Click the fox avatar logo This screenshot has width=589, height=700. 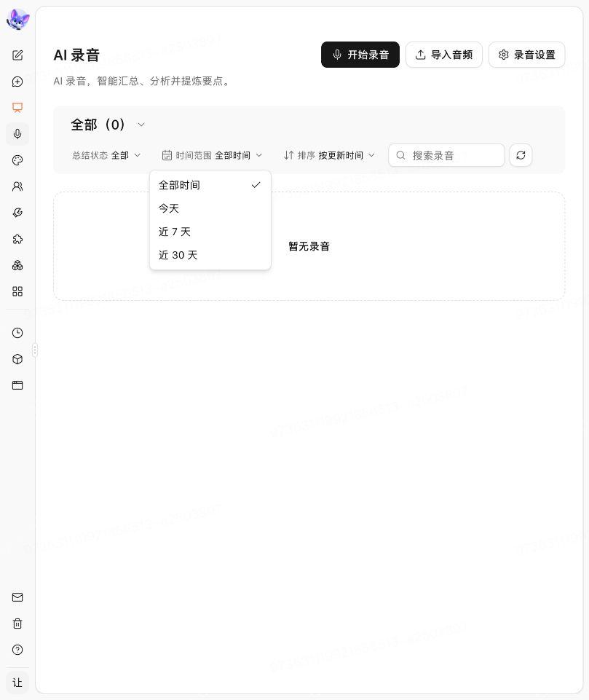pyautogui.click(x=18, y=19)
